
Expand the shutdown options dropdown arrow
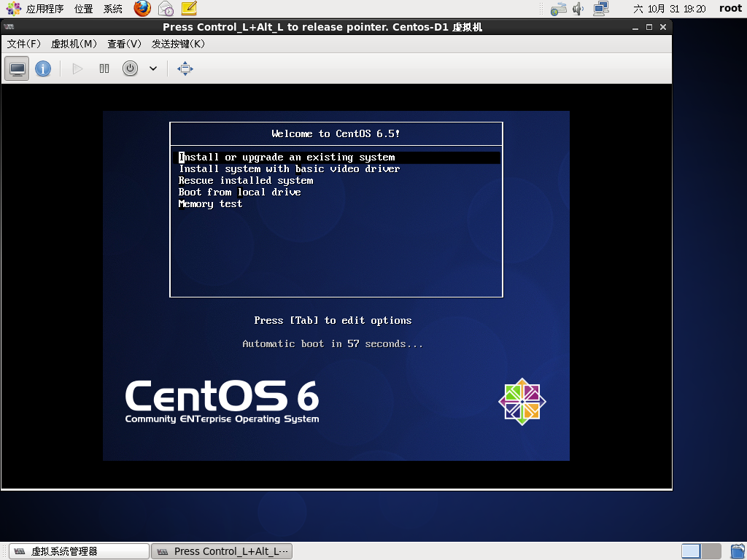click(153, 69)
